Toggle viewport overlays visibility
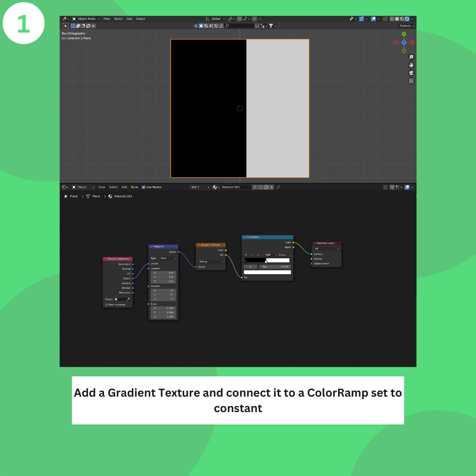Viewport: 476px width, 476px height. (x=373, y=19)
